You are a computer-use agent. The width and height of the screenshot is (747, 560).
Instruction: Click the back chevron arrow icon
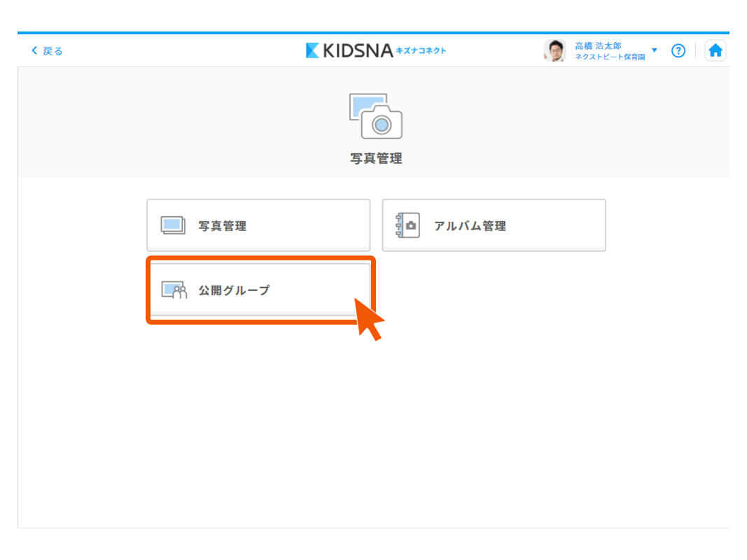34,51
